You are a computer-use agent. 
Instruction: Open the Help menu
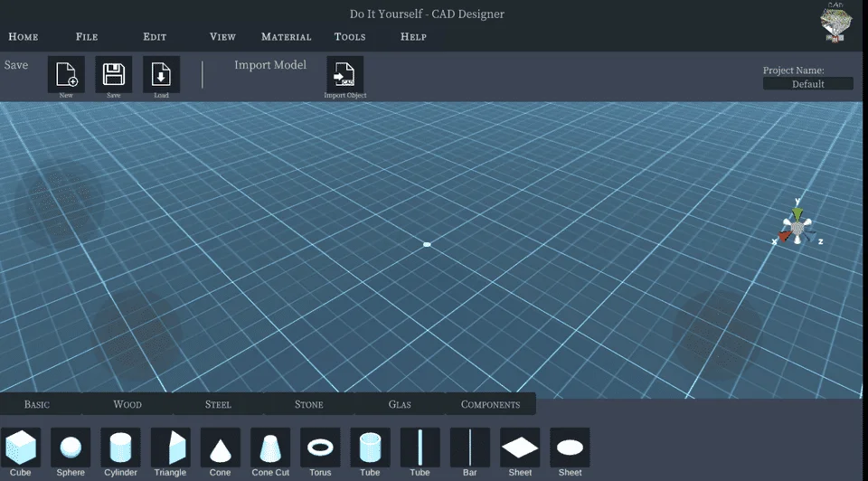point(413,36)
